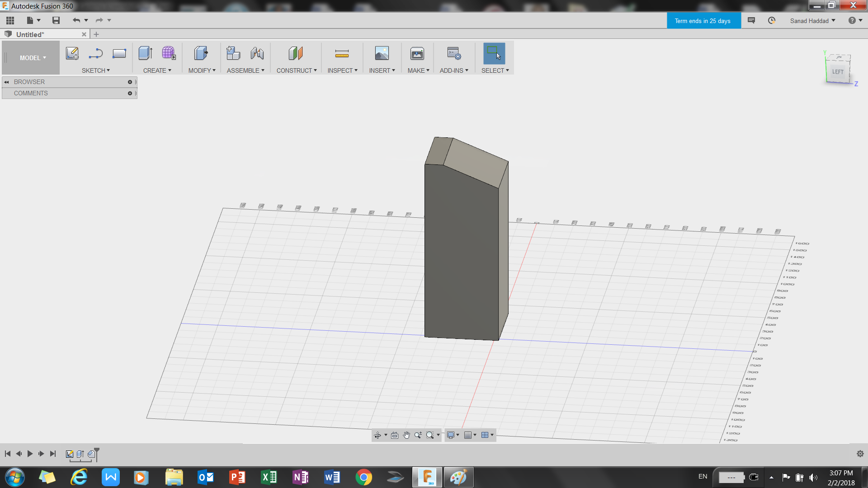Toggle COMMENTS panel expand dot

[130, 93]
